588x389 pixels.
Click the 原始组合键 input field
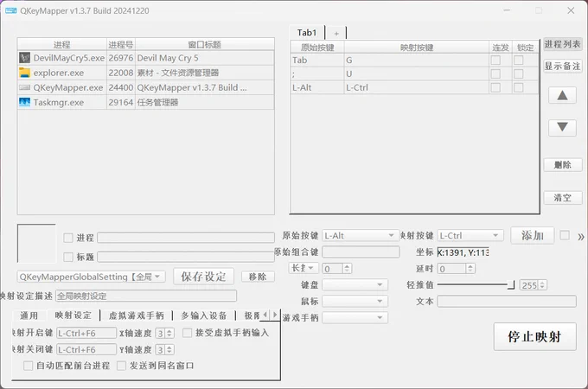pos(361,252)
